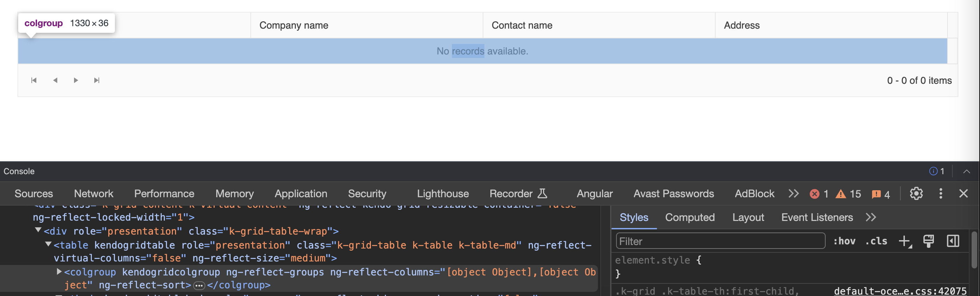Image resolution: width=980 pixels, height=296 pixels.
Task: Open DevTools settings gear
Action: point(916,194)
